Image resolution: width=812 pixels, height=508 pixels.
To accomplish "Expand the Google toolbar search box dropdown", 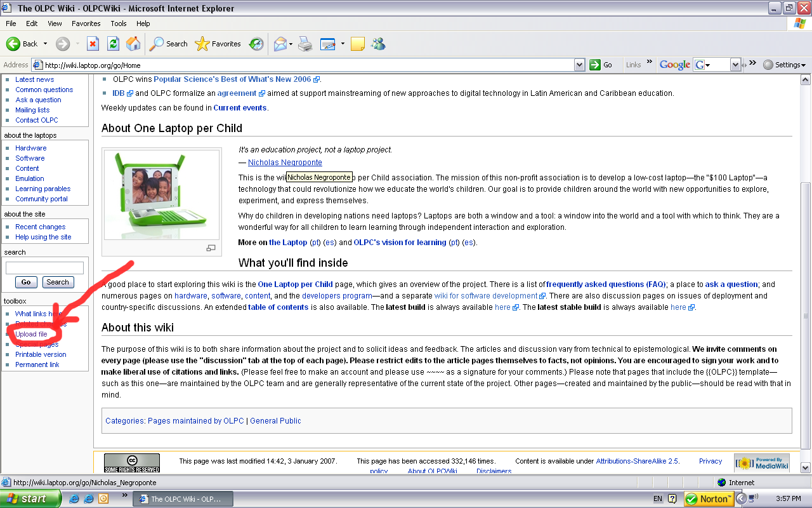I will point(735,65).
